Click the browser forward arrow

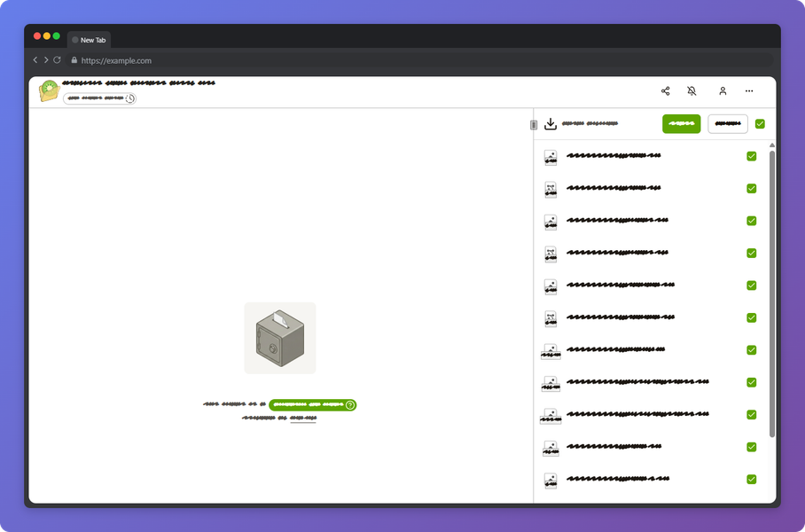(46, 60)
